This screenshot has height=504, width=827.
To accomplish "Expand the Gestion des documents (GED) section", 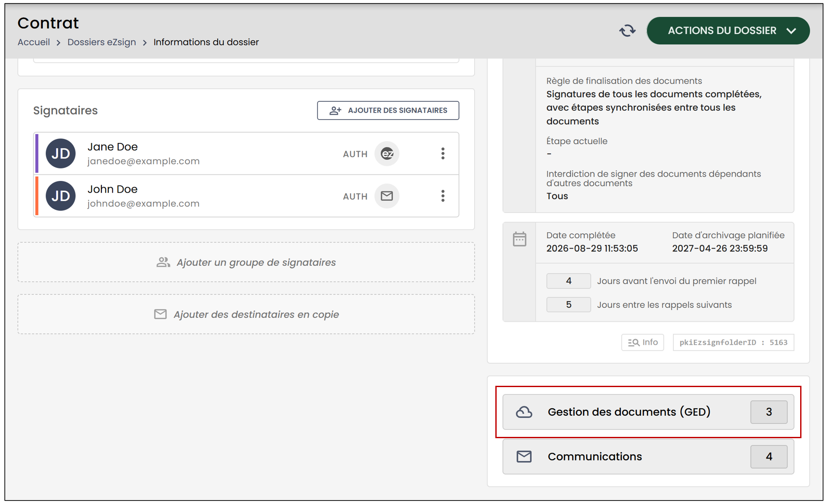I will pyautogui.click(x=648, y=412).
